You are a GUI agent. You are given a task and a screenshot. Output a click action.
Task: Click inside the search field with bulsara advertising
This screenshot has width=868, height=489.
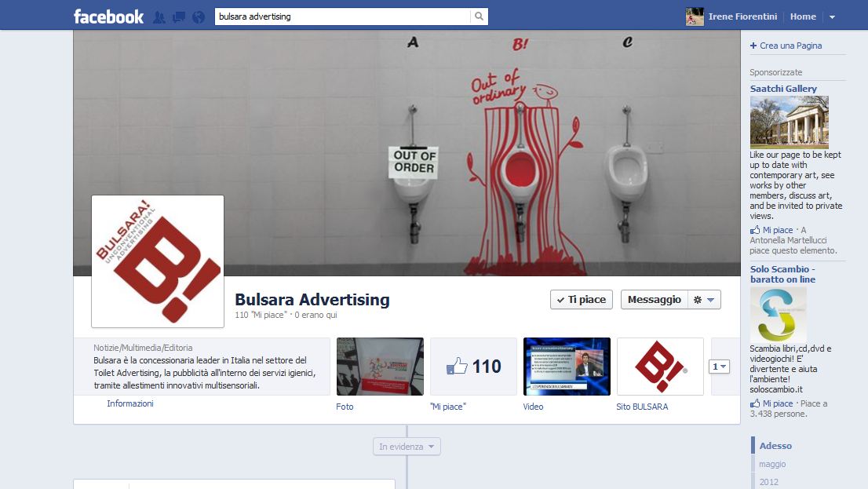click(337, 15)
